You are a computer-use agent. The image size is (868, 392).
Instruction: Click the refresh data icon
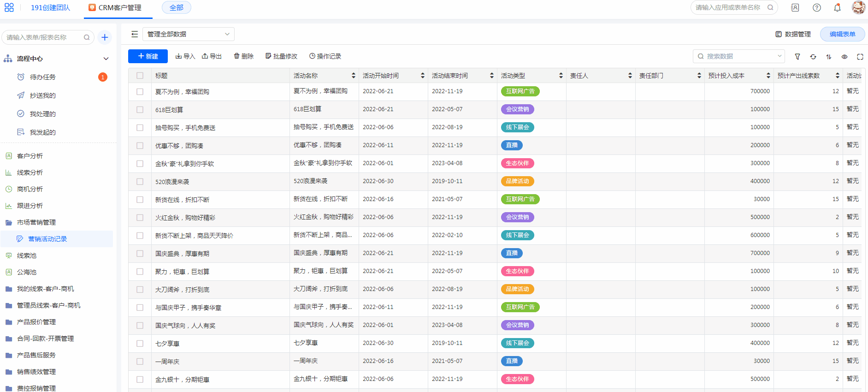tap(813, 57)
